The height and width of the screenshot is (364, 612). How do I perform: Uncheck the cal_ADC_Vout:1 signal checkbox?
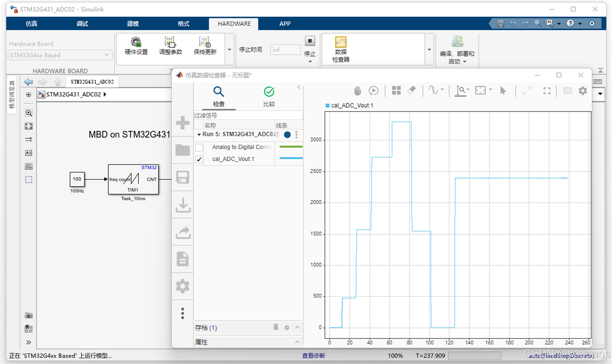(199, 159)
